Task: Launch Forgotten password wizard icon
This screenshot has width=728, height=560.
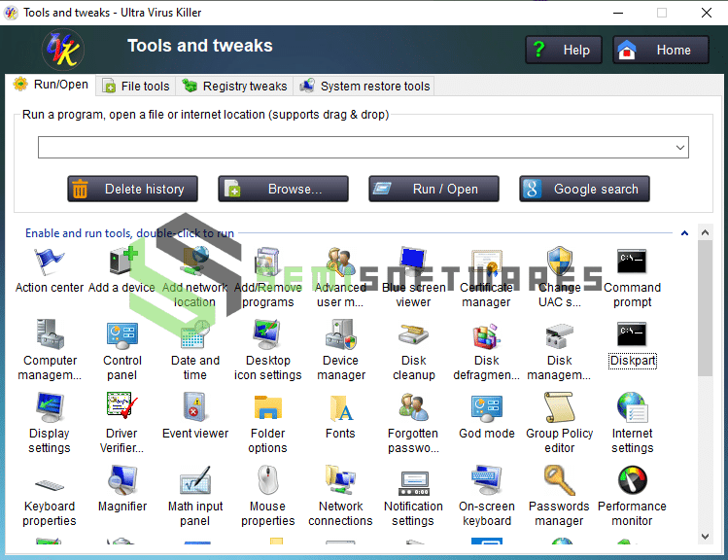Action: (413, 406)
